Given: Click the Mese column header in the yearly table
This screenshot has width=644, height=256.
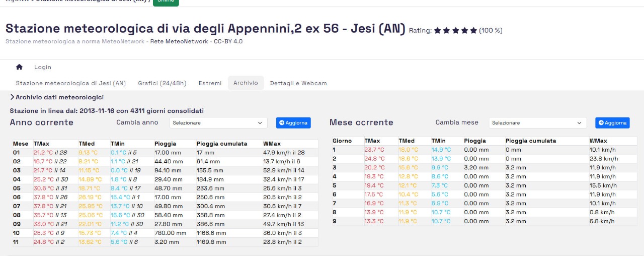Looking at the screenshot, I should (21, 144).
